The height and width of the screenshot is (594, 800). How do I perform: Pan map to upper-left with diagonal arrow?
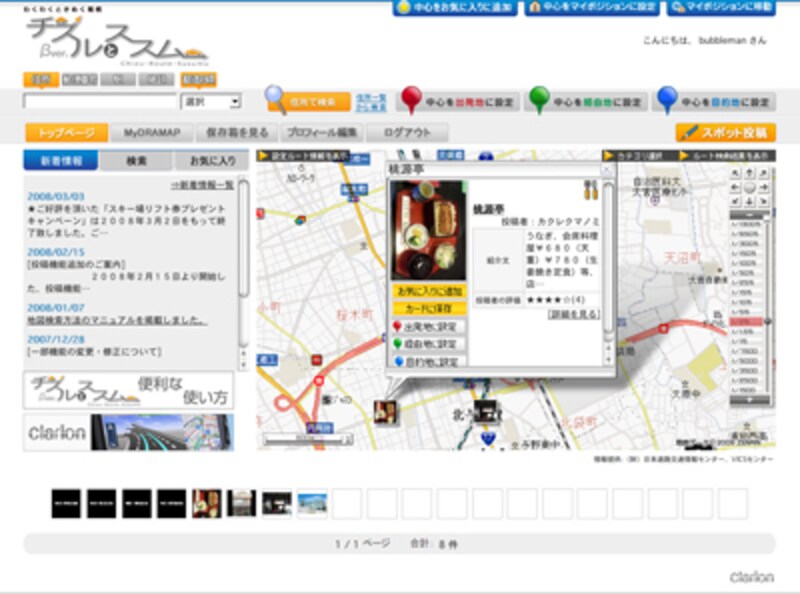[735, 174]
